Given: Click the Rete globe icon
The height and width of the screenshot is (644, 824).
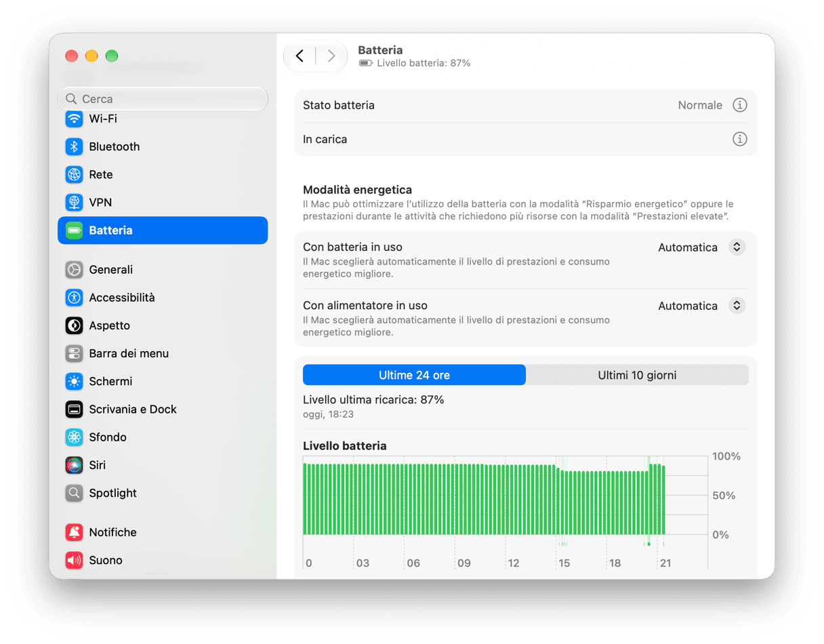Looking at the screenshot, I should point(74,174).
